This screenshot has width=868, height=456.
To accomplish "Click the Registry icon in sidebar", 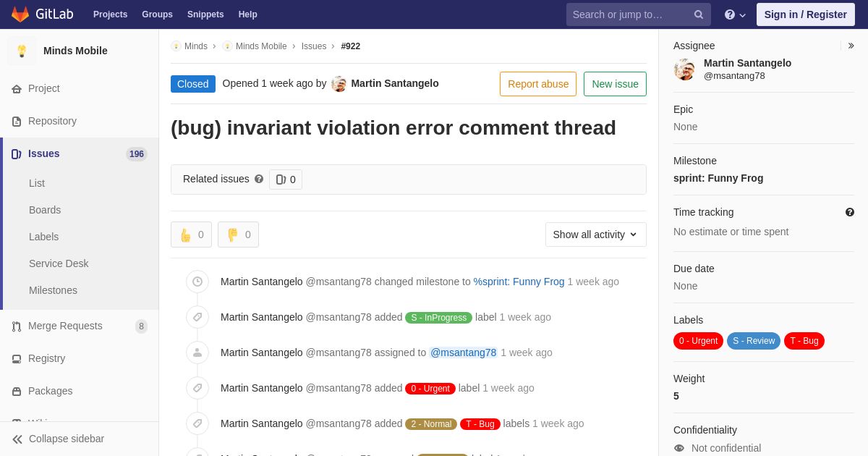I will (x=17, y=359).
